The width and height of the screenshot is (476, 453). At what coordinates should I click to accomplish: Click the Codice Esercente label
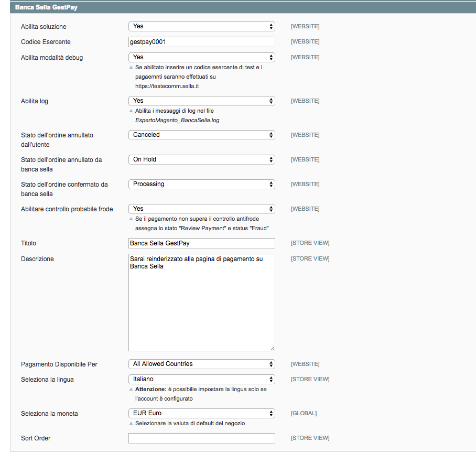pos(46,42)
